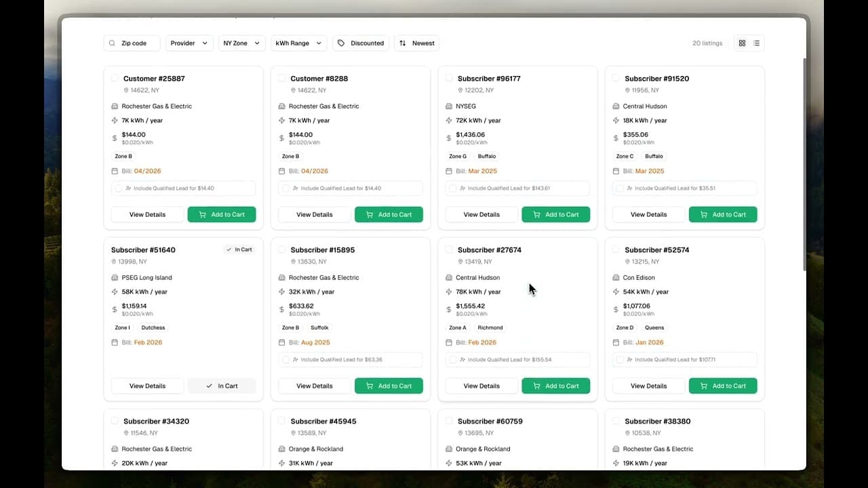View Details for Subscriber #52574
Viewport: 868px width, 488px height.
[649, 386]
